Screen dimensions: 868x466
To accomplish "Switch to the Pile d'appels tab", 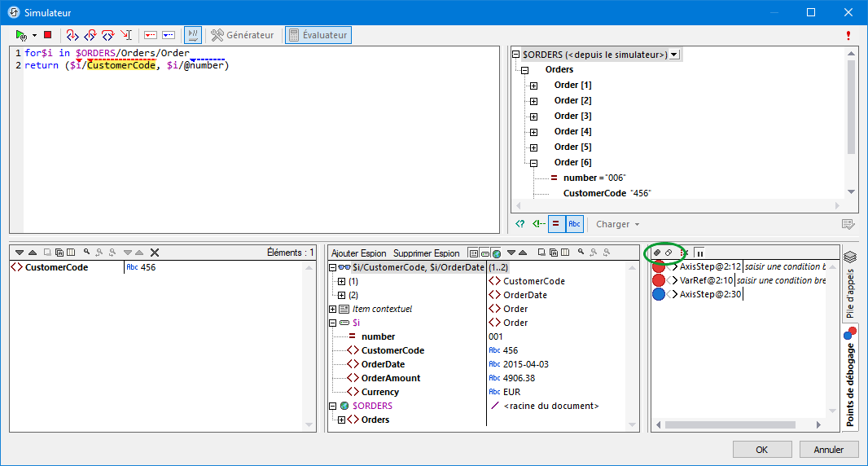I will pos(850,292).
